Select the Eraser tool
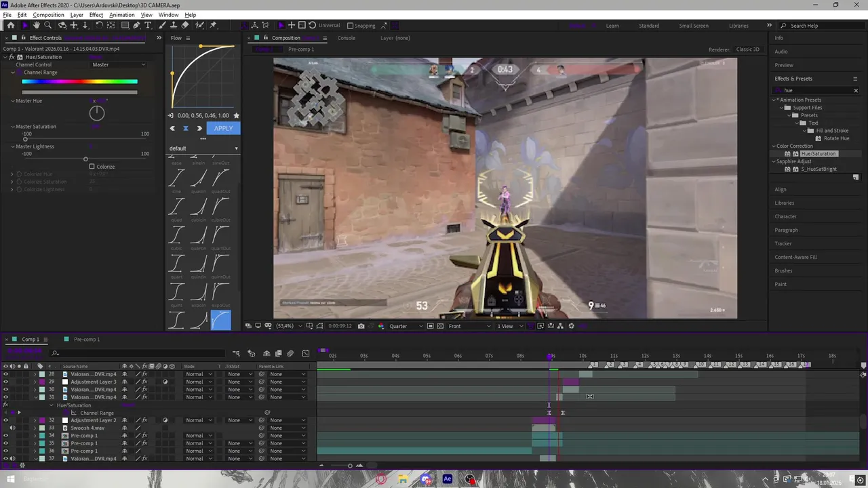 pos(185,26)
